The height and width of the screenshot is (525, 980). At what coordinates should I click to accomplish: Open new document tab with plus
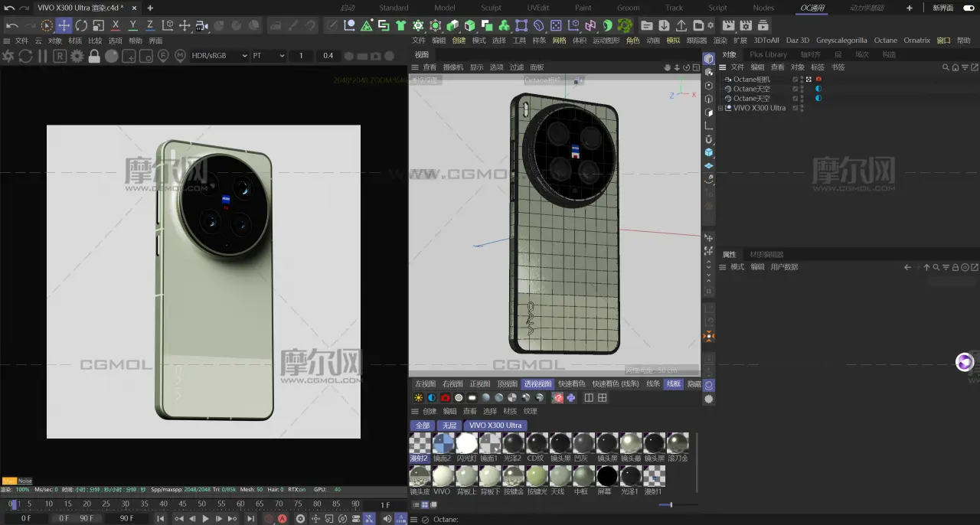149,8
